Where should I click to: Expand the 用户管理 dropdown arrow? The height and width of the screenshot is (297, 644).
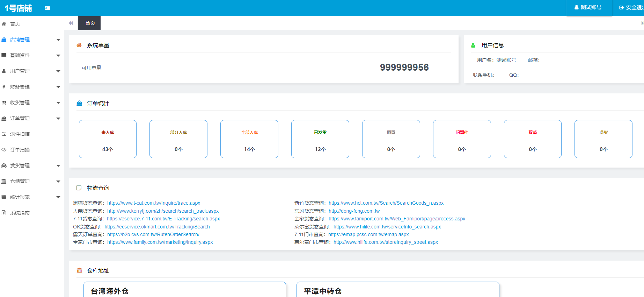point(58,71)
